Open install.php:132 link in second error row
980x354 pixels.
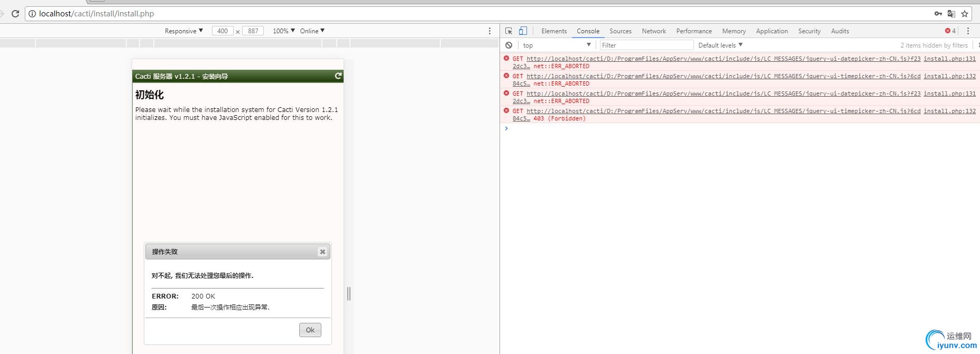[x=949, y=77]
